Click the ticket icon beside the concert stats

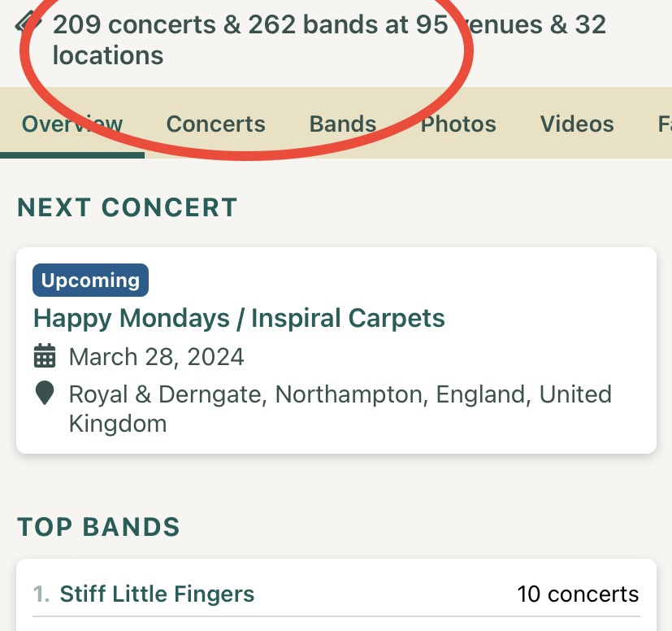pos(28,22)
